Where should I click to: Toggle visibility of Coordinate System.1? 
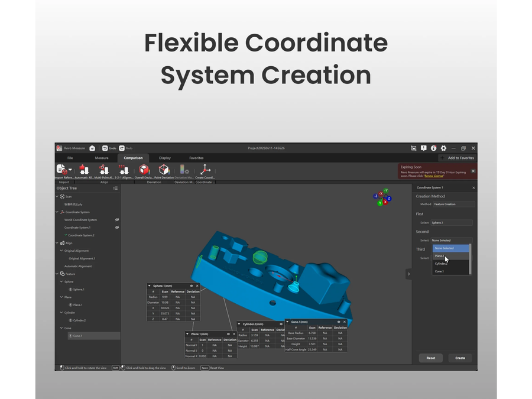[x=116, y=228]
